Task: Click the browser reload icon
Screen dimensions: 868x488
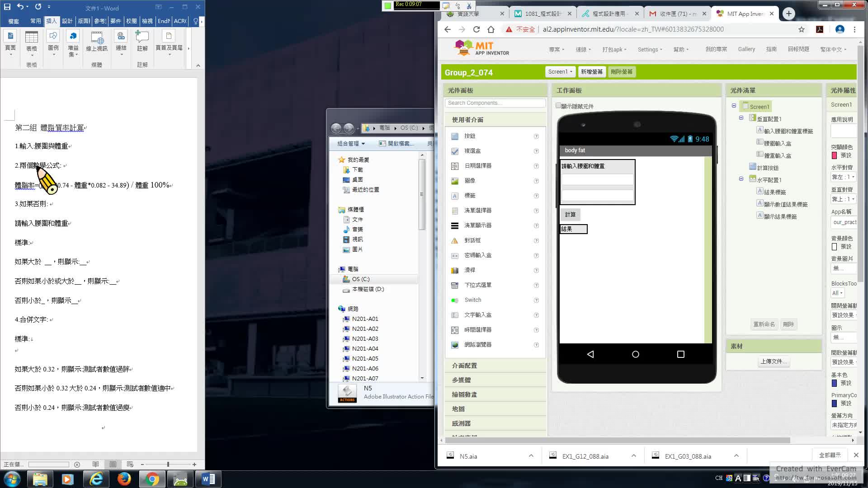Action: pyautogui.click(x=476, y=29)
